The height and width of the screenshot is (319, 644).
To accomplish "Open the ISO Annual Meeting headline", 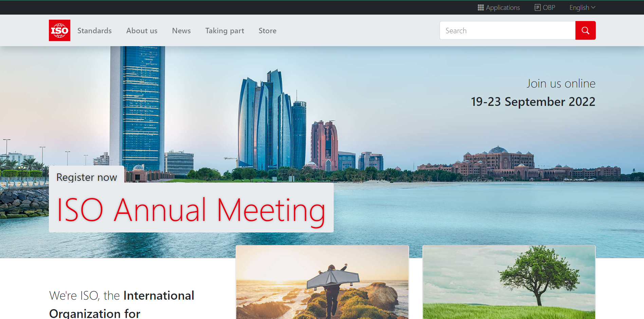I will pos(191,210).
